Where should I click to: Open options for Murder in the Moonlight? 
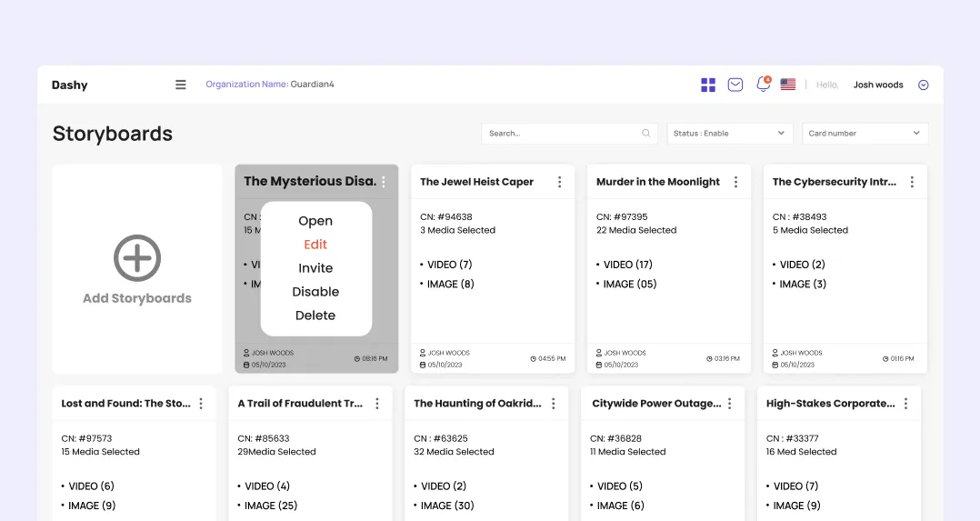click(x=735, y=182)
